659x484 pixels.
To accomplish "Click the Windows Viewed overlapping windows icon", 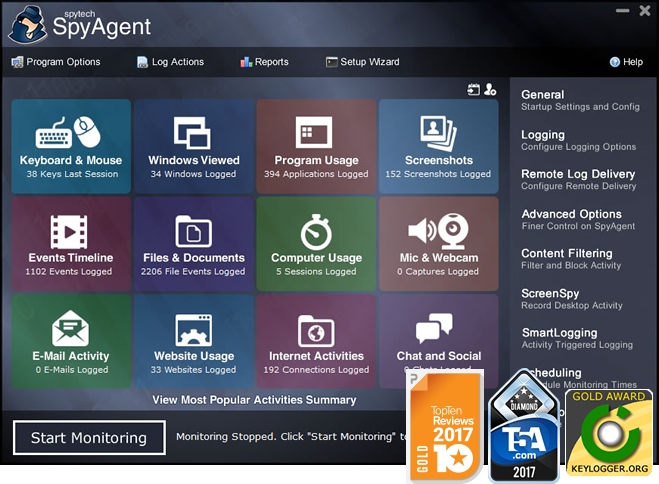I will pyautogui.click(x=192, y=133).
